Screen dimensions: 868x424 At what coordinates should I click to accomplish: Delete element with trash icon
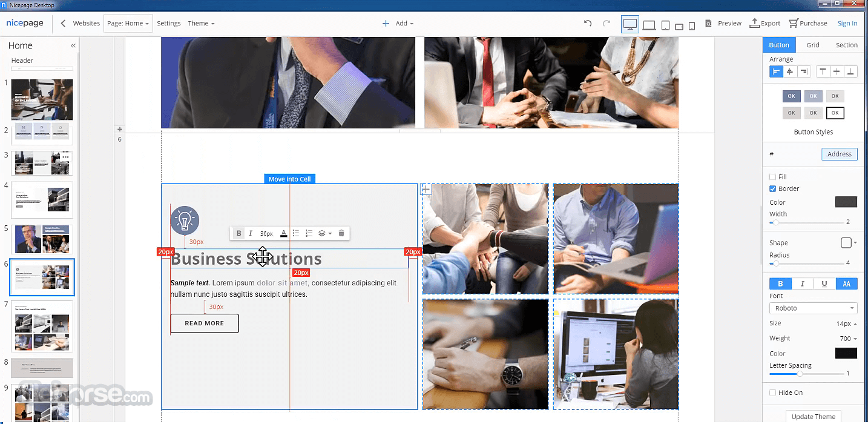click(341, 233)
